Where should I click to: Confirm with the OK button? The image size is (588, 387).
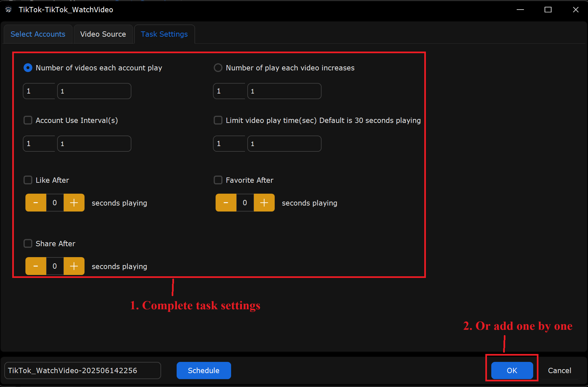click(x=512, y=370)
